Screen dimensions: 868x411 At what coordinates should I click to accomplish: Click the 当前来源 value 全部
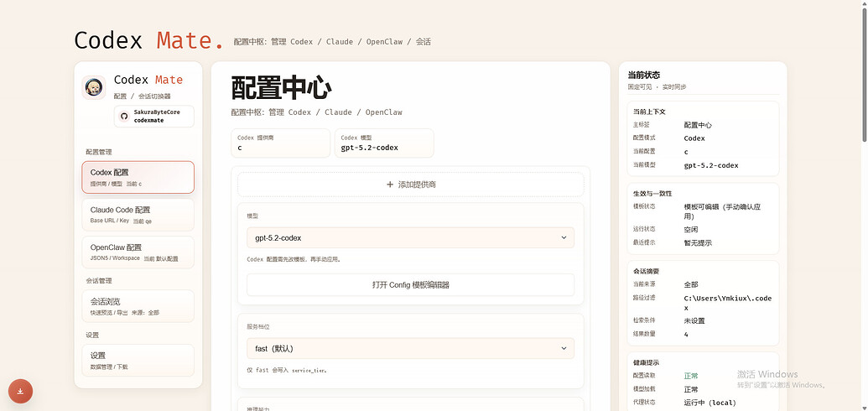(x=691, y=284)
